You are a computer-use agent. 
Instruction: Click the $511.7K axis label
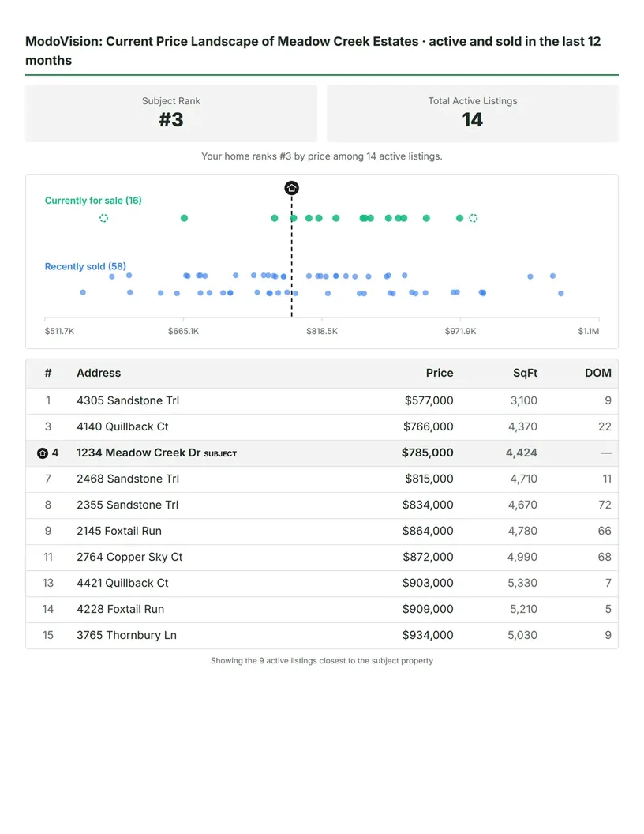(x=59, y=331)
